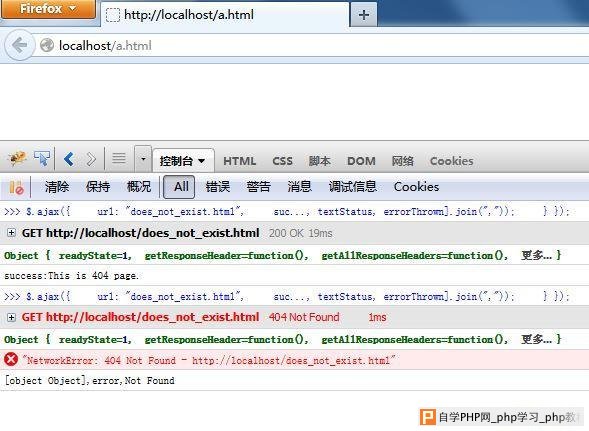Click the red error X icon
Image resolution: width=589 pixels, height=431 pixels.
click(11, 360)
